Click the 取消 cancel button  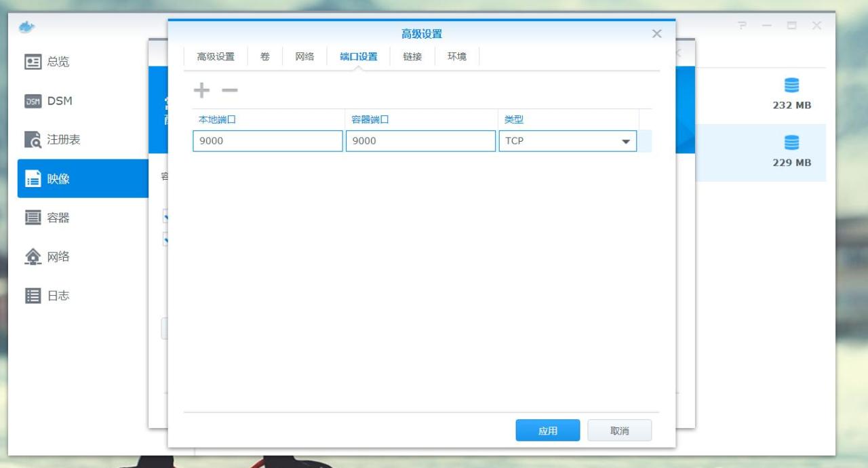tap(619, 431)
